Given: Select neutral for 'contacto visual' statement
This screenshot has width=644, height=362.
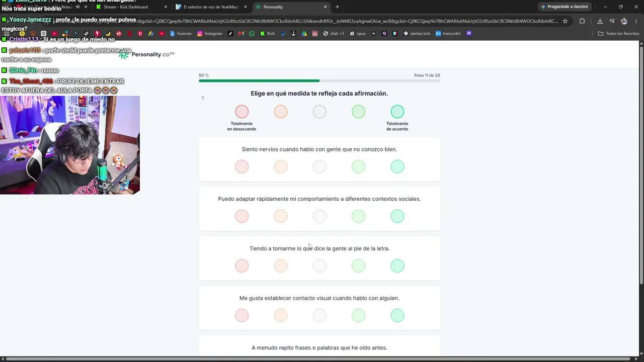Looking at the screenshot, I should point(319,315).
